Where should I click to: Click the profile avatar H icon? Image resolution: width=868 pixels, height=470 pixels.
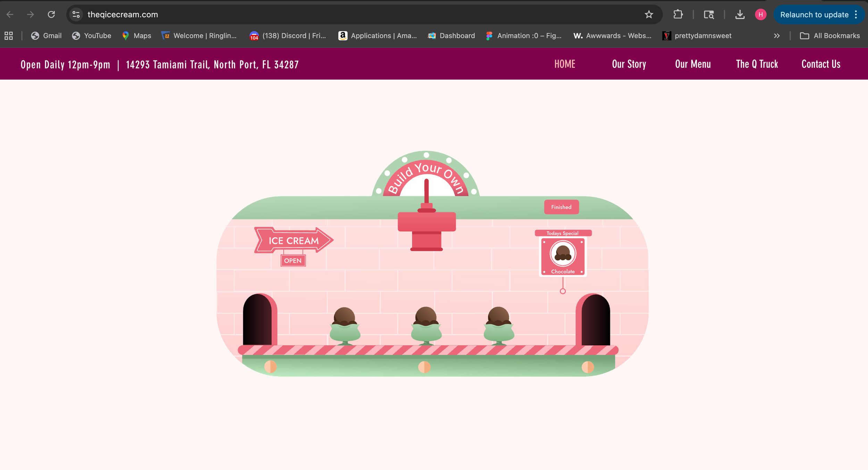760,15
